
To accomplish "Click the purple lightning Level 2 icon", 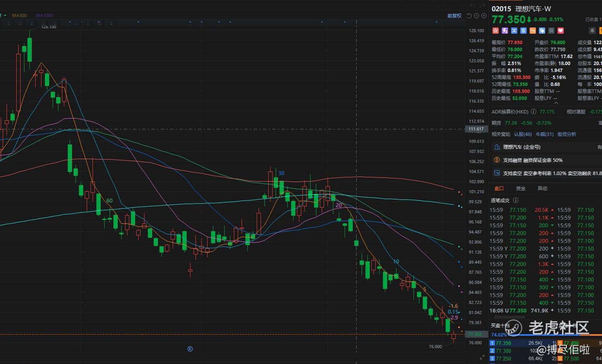I will pos(505,31).
